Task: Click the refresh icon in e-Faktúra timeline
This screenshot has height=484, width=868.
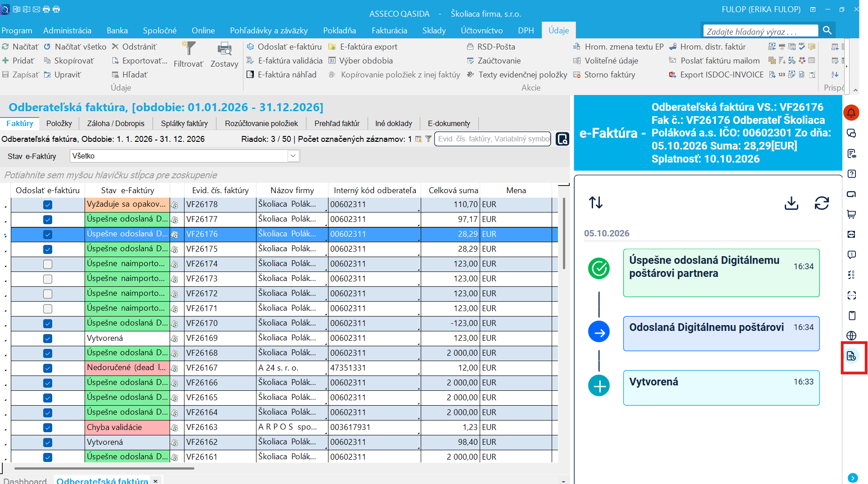Action: click(822, 203)
